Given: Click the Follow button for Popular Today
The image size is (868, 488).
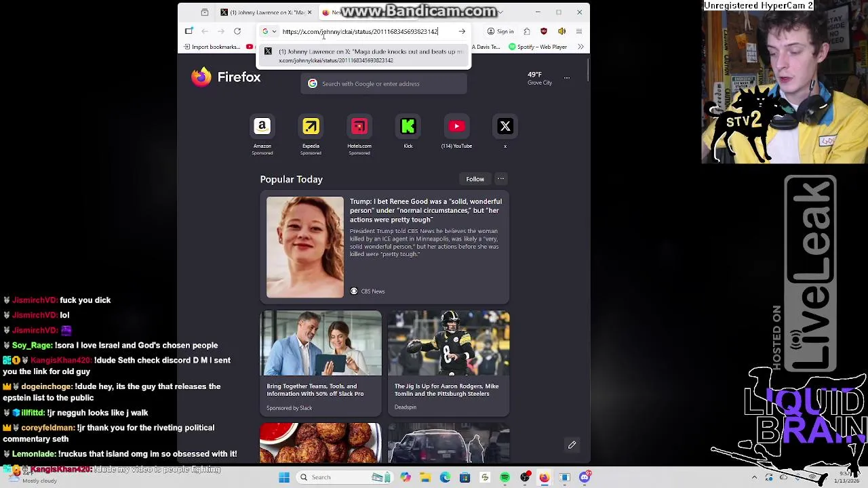Looking at the screenshot, I should click(x=475, y=179).
